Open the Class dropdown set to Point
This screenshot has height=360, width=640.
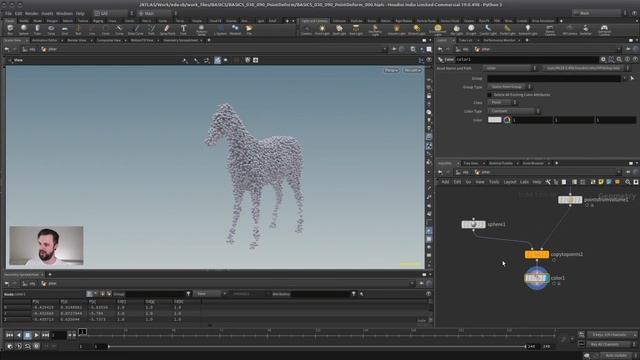(502, 102)
